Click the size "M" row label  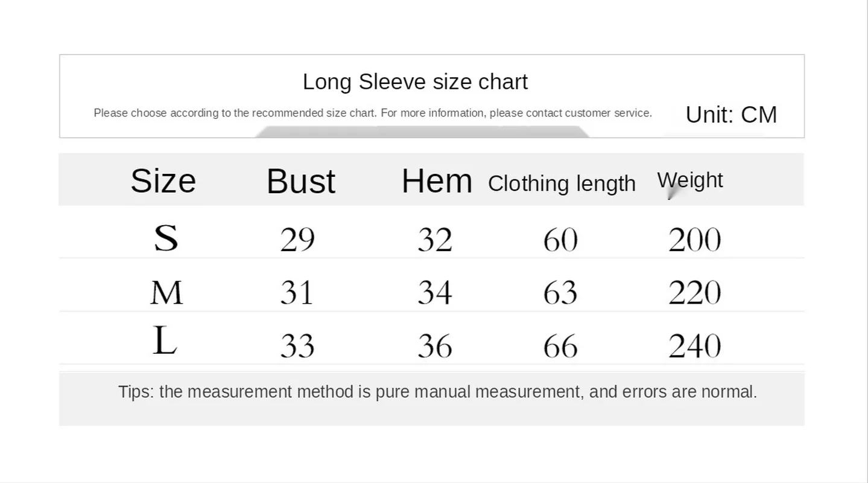(166, 293)
